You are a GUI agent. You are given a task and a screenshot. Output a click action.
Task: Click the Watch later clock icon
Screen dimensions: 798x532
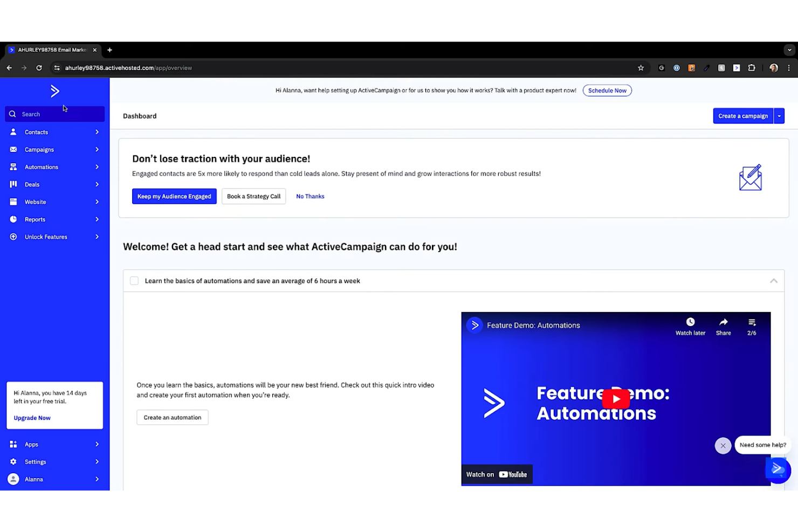pos(690,322)
